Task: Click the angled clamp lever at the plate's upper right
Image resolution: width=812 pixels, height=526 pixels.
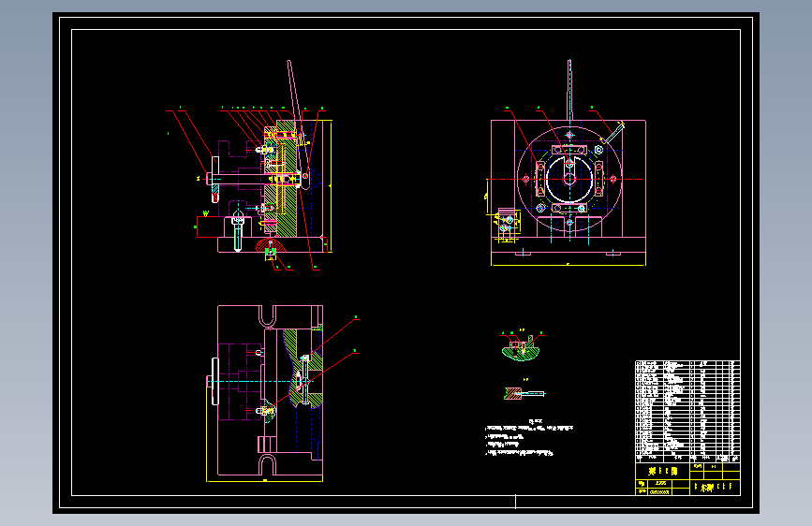Action: (613, 133)
